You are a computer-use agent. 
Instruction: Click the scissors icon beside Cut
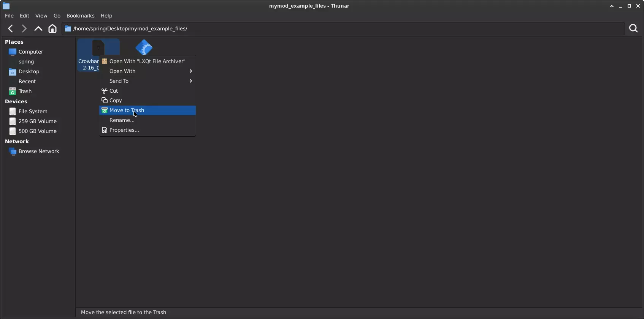105,91
